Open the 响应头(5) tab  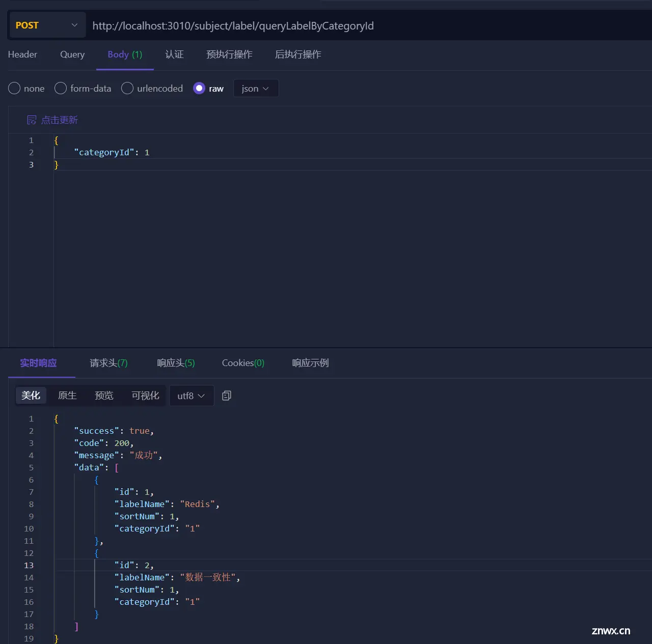click(x=176, y=363)
